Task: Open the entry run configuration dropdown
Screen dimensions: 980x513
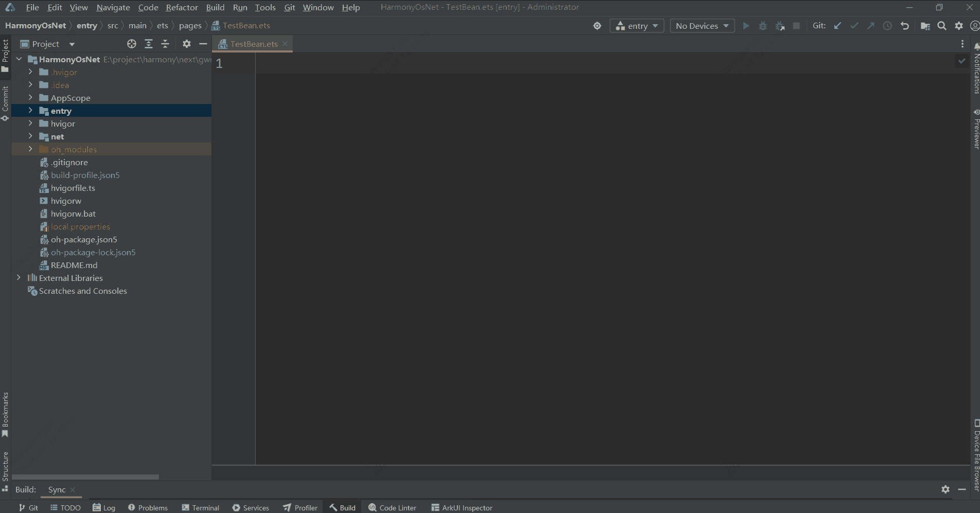Action: [637, 26]
